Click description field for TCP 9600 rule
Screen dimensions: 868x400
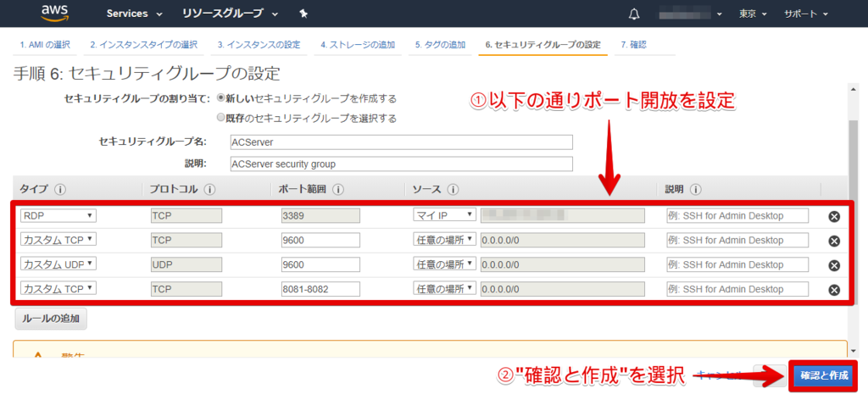pyautogui.click(x=737, y=240)
